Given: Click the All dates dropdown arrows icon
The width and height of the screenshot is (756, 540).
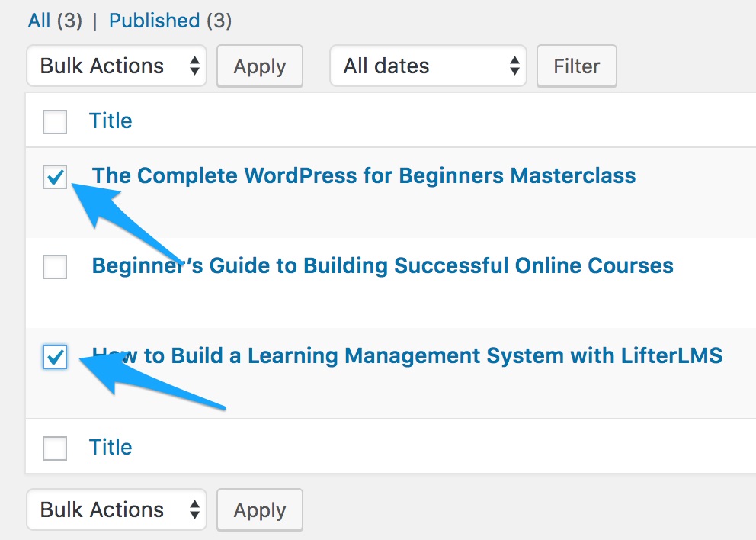Looking at the screenshot, I should pos(515,66).
